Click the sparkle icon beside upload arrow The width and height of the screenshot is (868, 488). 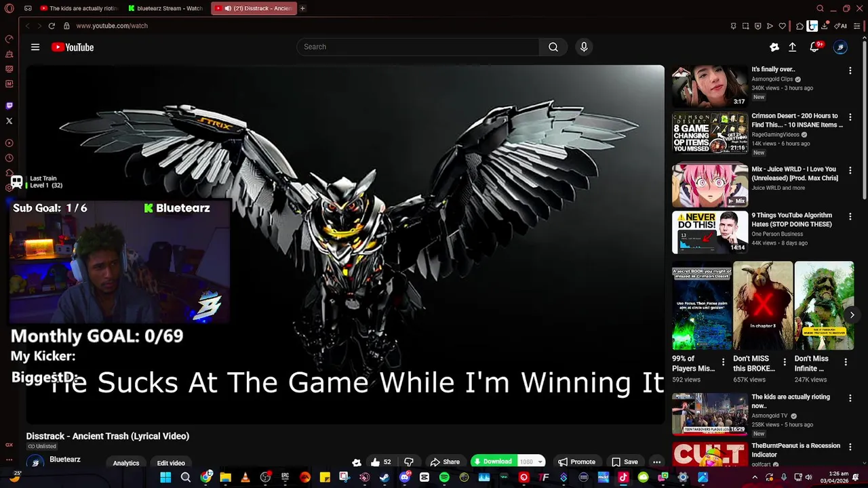[x=774, y=47]
